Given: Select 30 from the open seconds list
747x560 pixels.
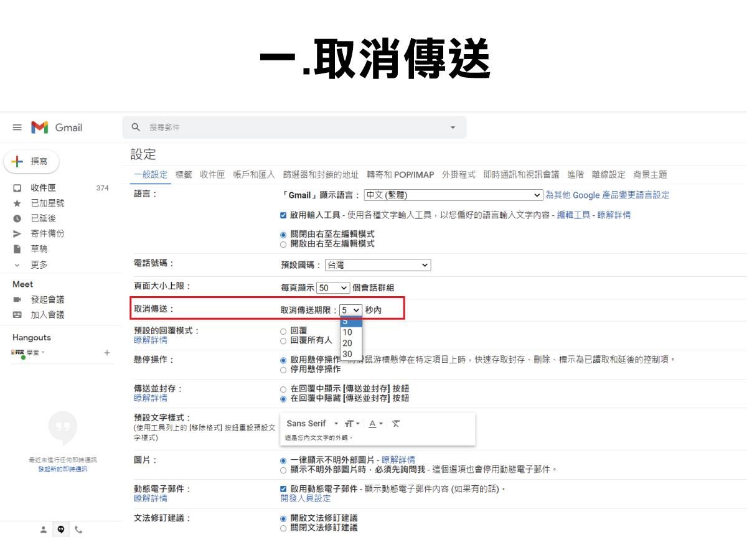Looking at the screenshot, I should pyautogui.click(x=348, y=353).
